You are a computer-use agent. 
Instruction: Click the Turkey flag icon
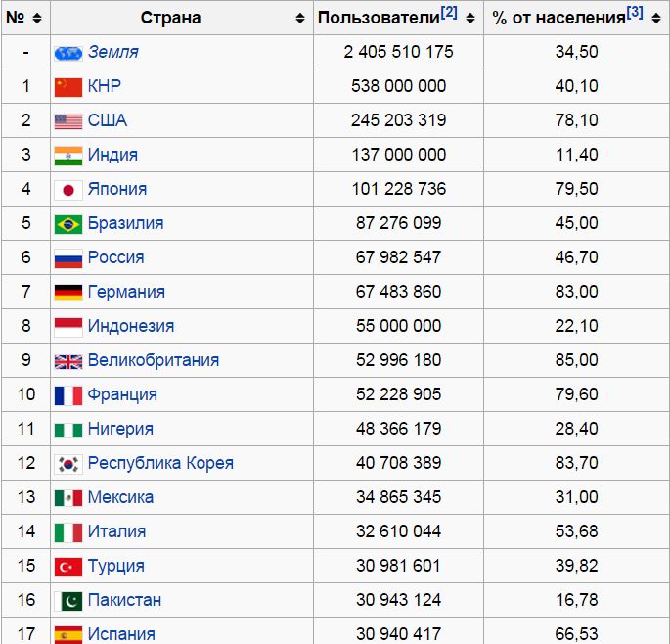(x=68, y=567)
